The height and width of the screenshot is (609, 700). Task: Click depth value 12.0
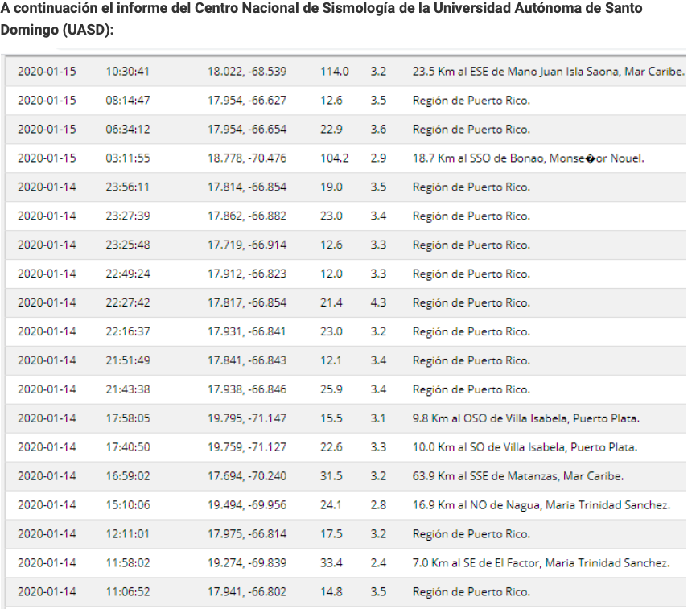[x=331, y=274]
